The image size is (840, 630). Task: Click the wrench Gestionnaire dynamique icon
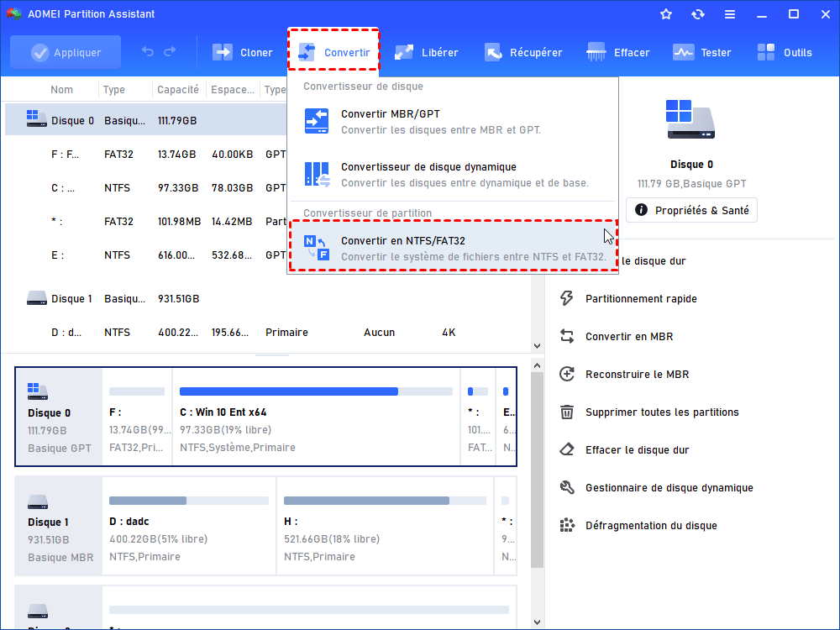567,487
